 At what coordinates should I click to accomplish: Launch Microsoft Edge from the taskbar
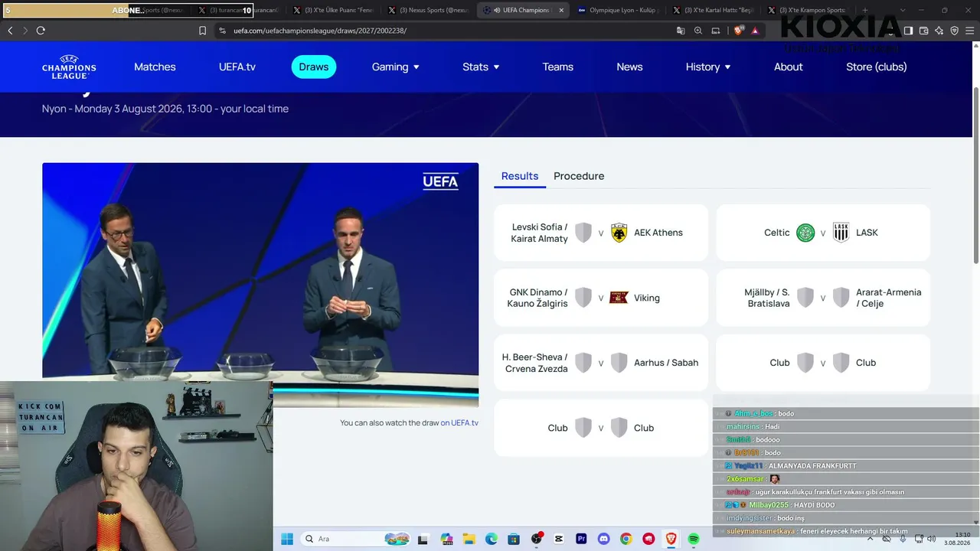[x=491, y=539]
